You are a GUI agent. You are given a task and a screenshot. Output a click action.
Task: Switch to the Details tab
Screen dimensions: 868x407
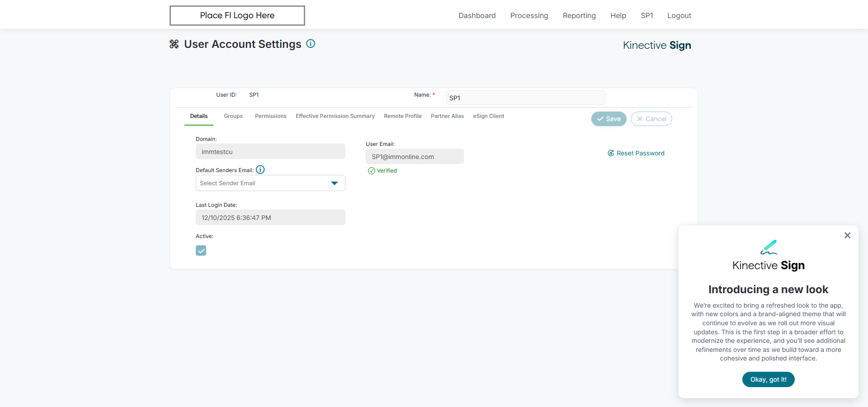(x=199, y=116)
